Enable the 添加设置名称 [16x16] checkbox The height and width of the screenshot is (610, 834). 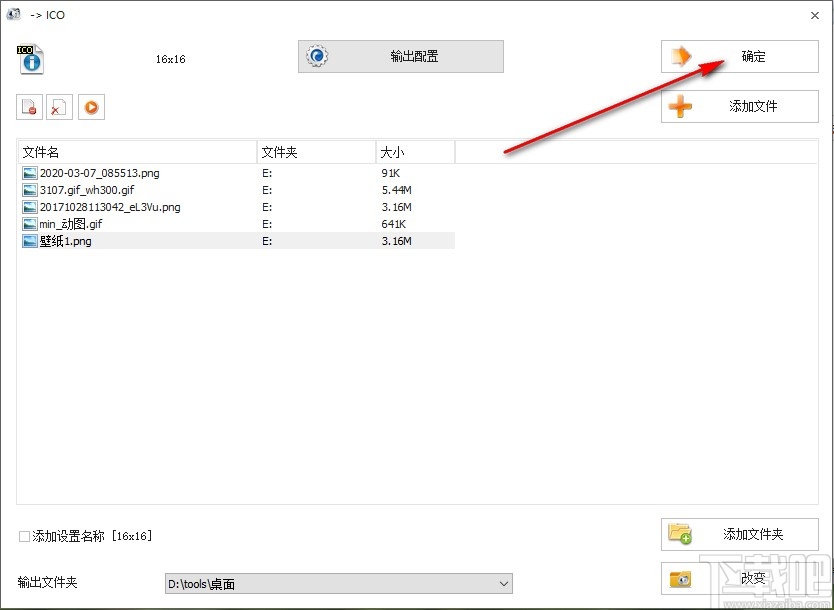pos(24,536)
